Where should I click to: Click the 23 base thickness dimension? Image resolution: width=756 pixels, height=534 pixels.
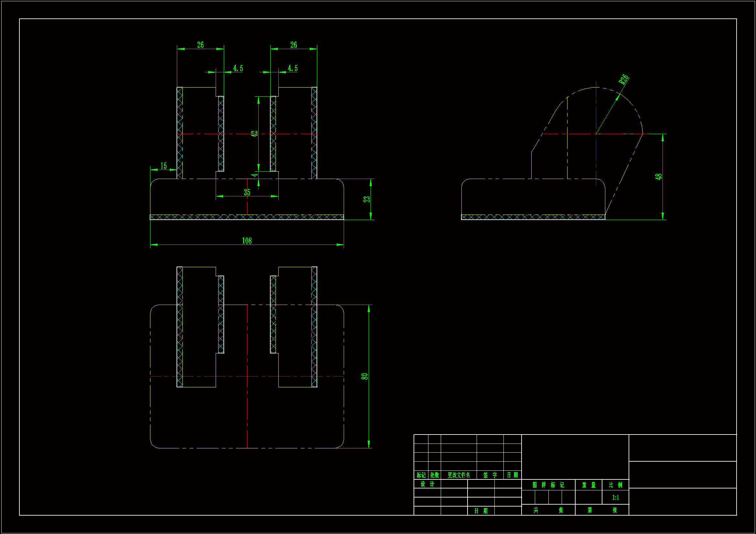(x=366, y=199)
